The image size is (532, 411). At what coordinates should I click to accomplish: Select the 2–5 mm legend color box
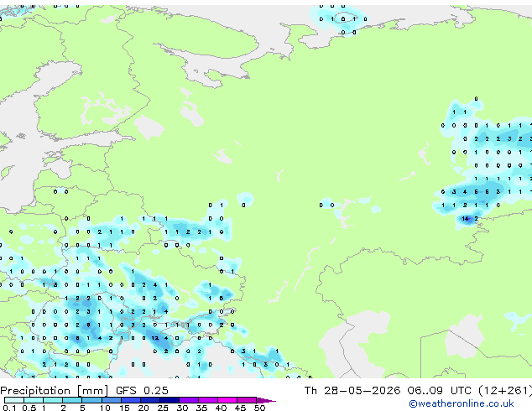(72, 400)
